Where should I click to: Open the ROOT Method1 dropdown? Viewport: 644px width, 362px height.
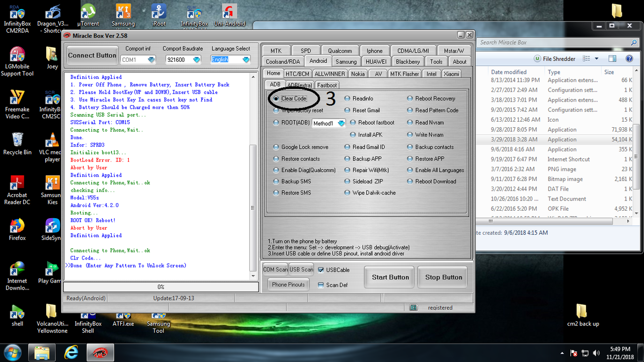[341, 123]
